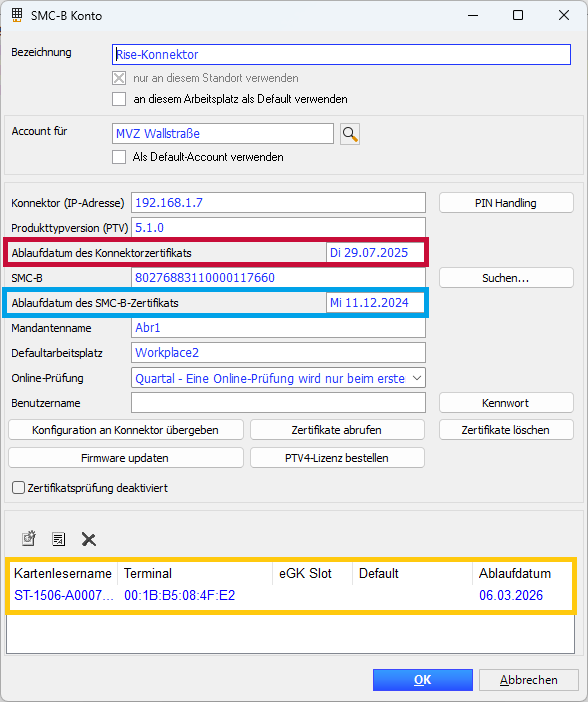Click the Suchen... button

coord(506,278)
